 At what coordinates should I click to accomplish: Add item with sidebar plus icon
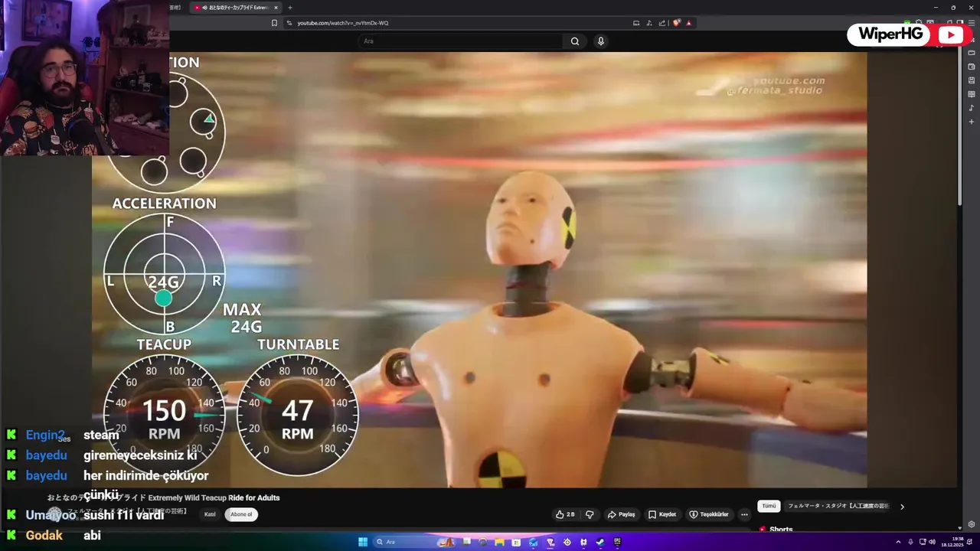point(972,122)
